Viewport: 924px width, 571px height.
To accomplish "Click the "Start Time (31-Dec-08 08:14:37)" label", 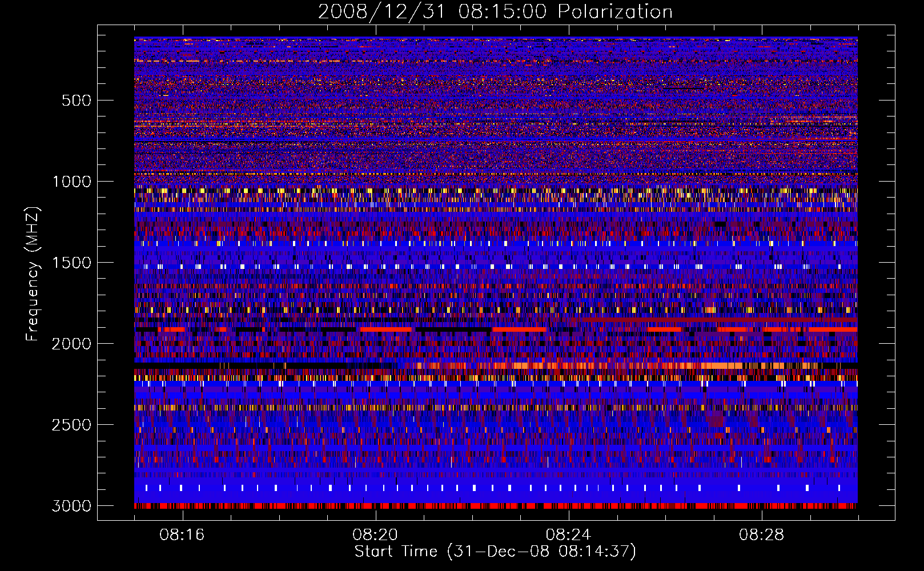I will coord(495,552).
